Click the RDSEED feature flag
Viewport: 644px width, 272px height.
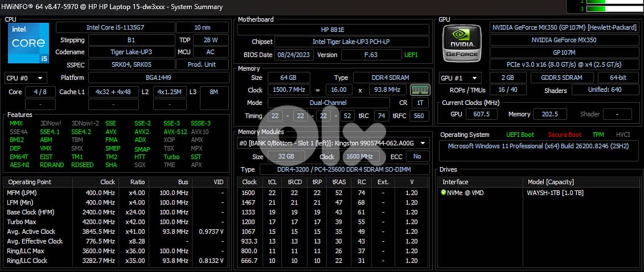[x=83, y=165]
